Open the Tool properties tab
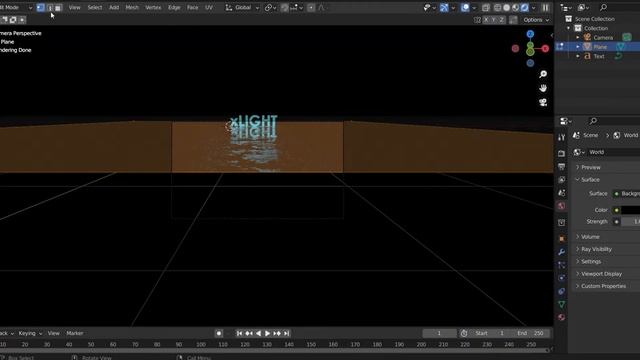 pos(562,137)
